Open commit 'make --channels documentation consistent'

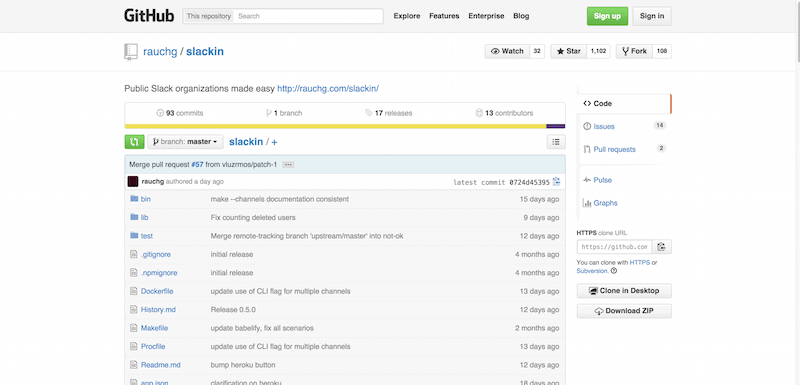280,199
